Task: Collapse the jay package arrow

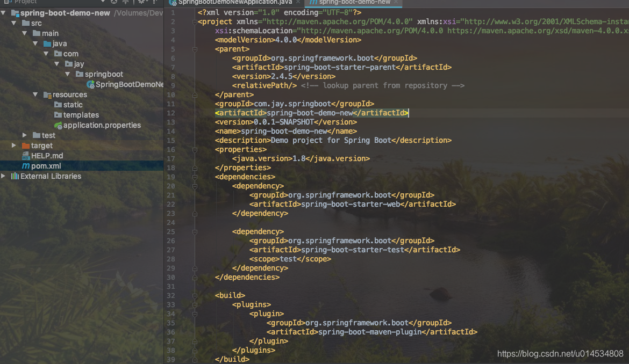Action: coord(57,64)
